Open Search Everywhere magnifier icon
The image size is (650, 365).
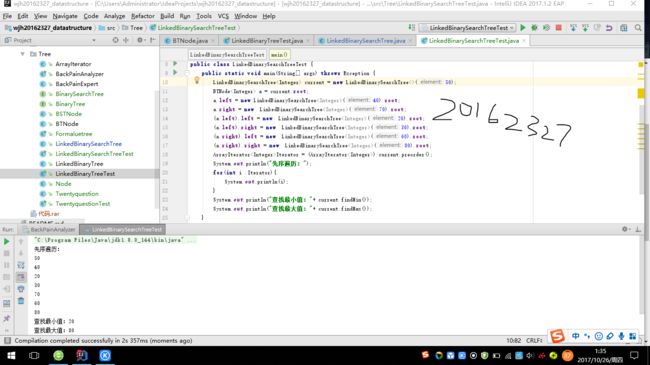tap(638, 28)
